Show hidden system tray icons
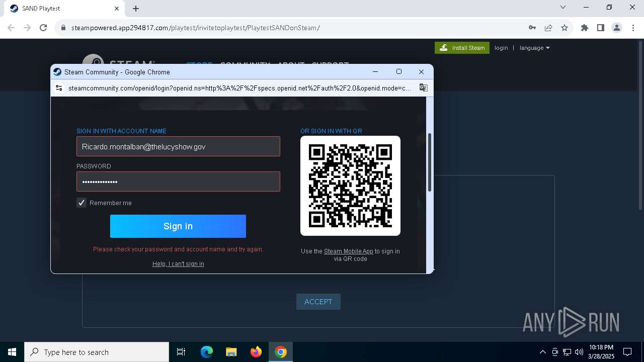644x362 pixels. (x=542, y=352)
